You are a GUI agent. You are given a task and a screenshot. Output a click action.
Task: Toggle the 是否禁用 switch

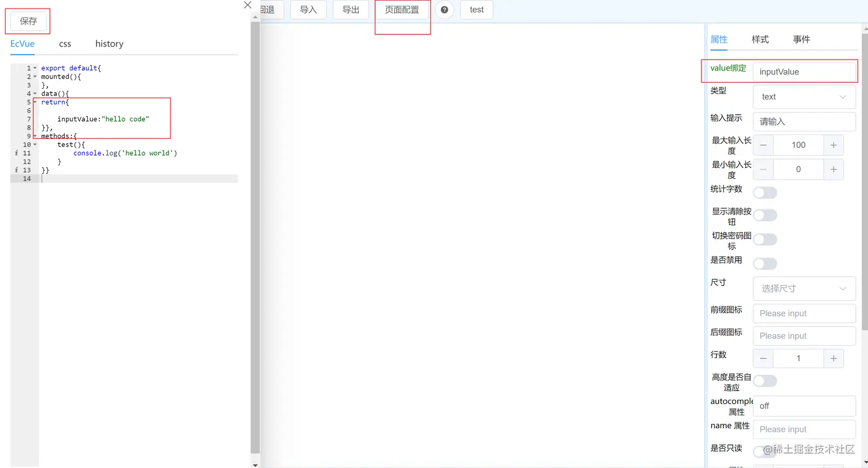coord(765,264)
